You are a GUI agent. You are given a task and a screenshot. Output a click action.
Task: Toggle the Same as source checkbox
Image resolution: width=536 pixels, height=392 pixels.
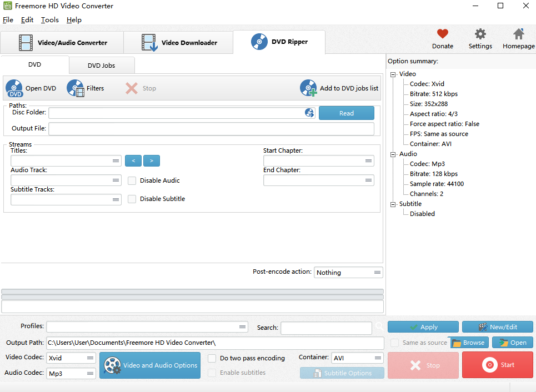click(394, 343)
